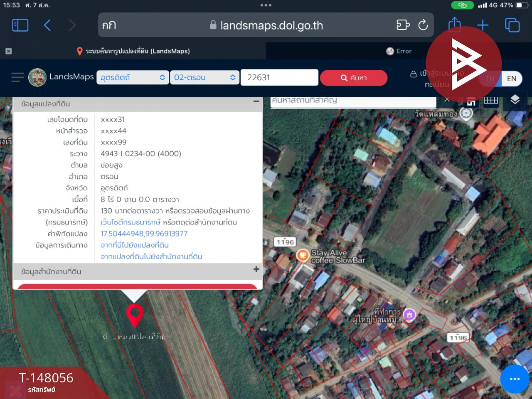Click the red ค้นหา search button
Image resolution: width=532 pixels, height=399 pixels.
click(x=354, y=78)
